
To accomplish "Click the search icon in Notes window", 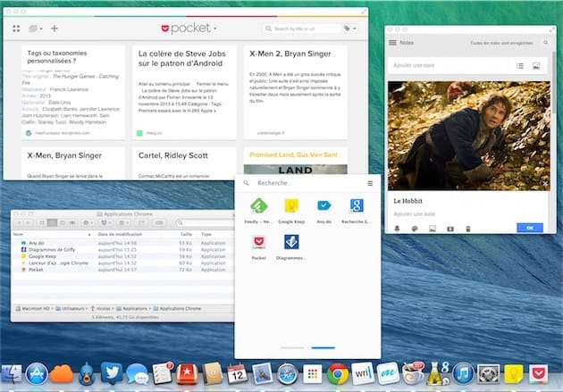I will (546, 43).
